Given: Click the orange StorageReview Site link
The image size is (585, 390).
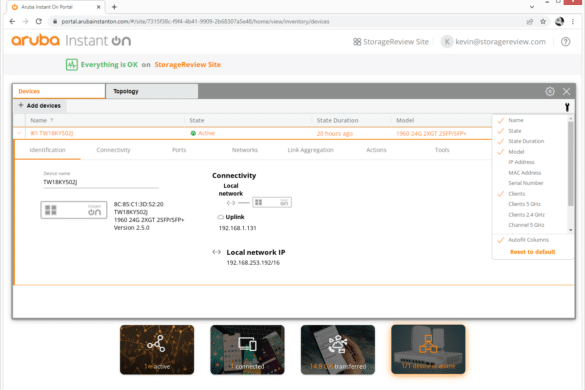Looking at the screenshot, I should pos(187,65).
